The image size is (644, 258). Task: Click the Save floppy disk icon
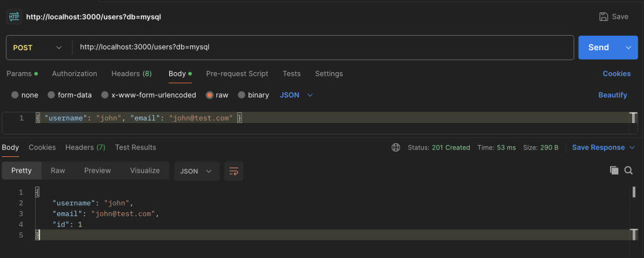604,17
